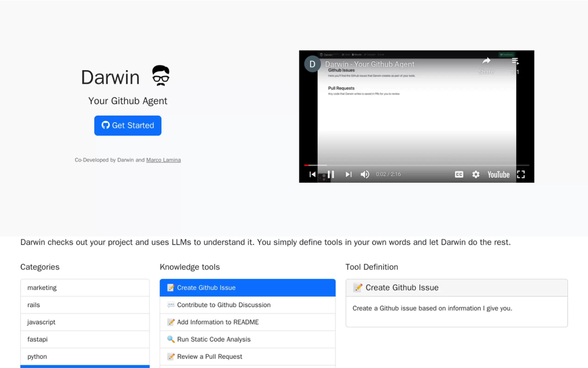Image resolution: width=588 pixels, height=368 pixels.
Task: Click the channel avatar D icon
Action: click(312, 64)
